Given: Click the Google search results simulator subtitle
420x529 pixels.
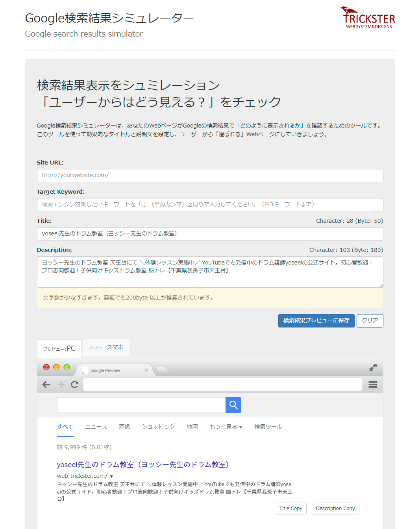Looking at the screenshot, I should 84,34.
